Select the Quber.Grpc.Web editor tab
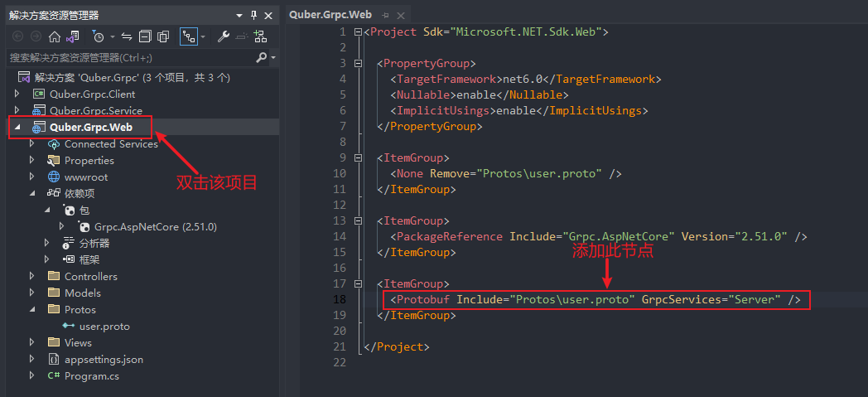Screen dimensions: 868x397 click(330, 14)
